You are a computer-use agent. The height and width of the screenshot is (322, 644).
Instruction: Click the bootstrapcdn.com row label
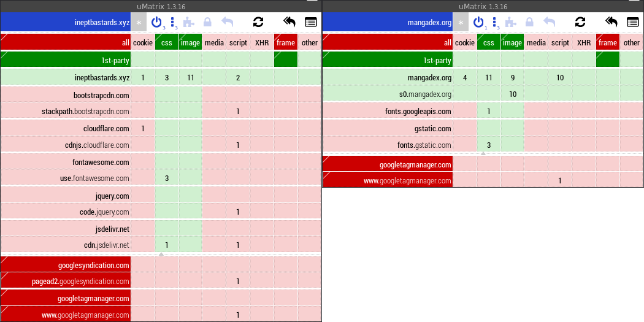click(66, 95)
